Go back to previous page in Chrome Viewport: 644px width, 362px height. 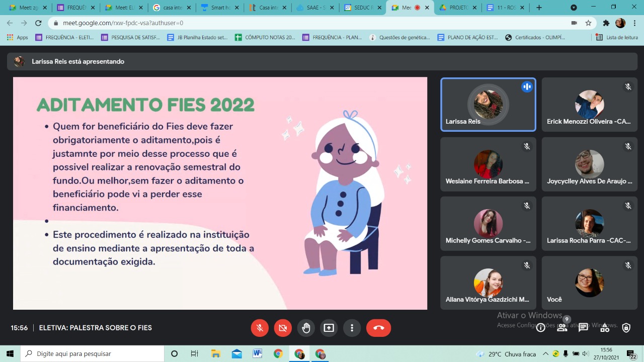click(x=10, y=23)
